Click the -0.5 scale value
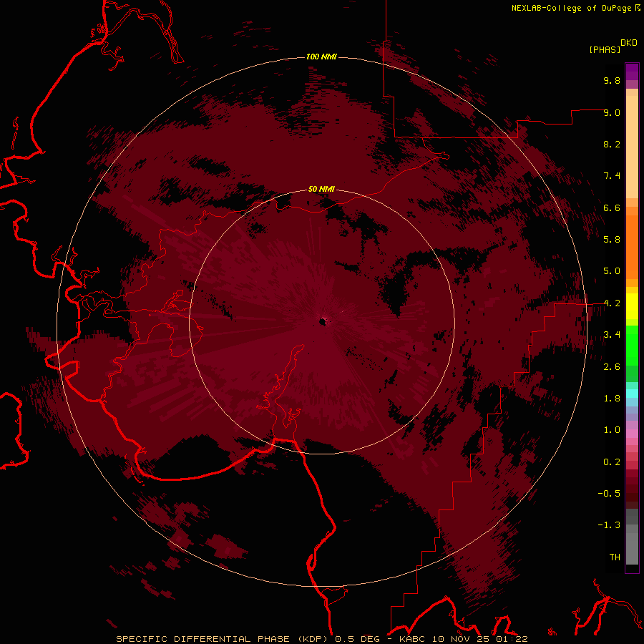 coord(609,494)
